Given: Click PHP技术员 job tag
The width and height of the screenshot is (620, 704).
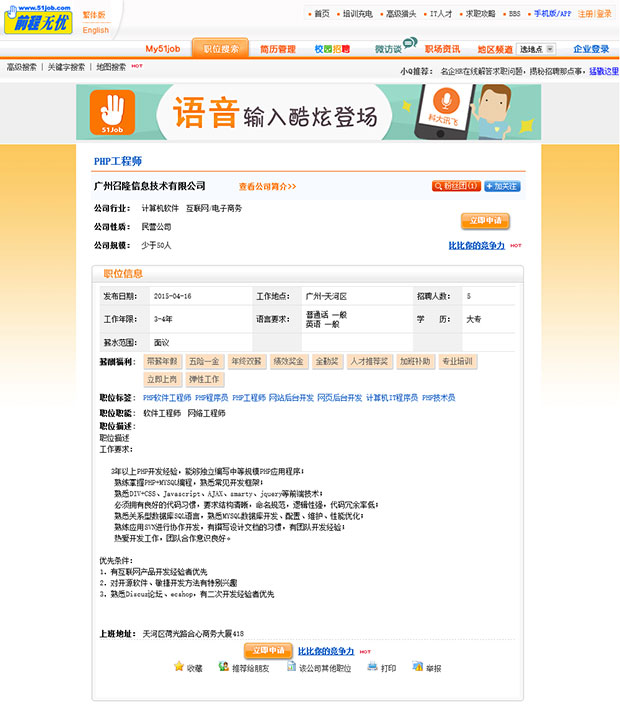Looking at the screenshot, I should pyautogui.click(x=439, y=398).
